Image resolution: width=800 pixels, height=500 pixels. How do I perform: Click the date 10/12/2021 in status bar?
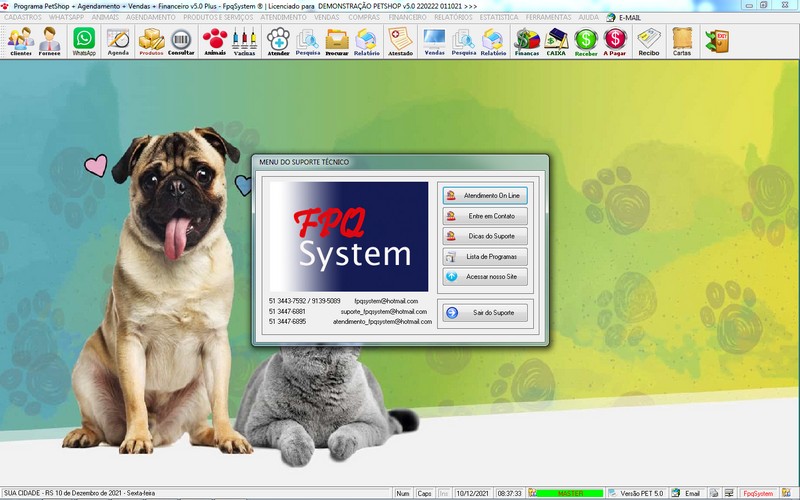coord(472,493)
